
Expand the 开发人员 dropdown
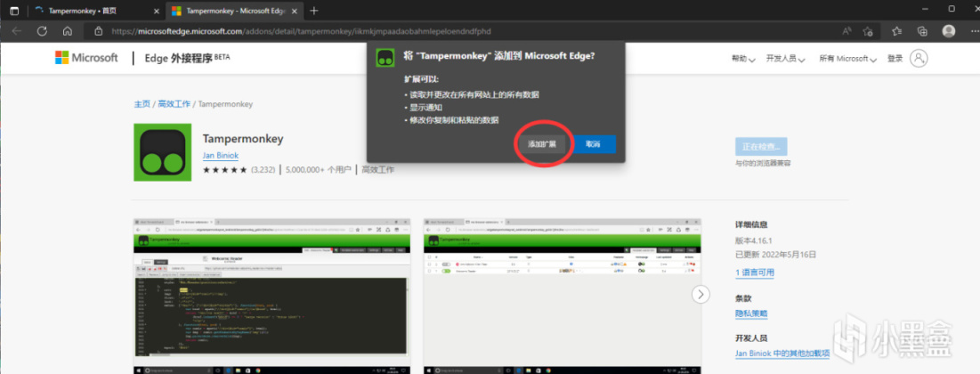(x=786, y=59)
